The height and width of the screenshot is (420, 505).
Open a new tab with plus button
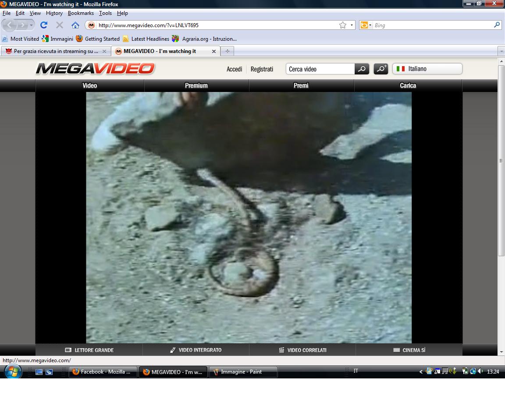tap(227, 51)
